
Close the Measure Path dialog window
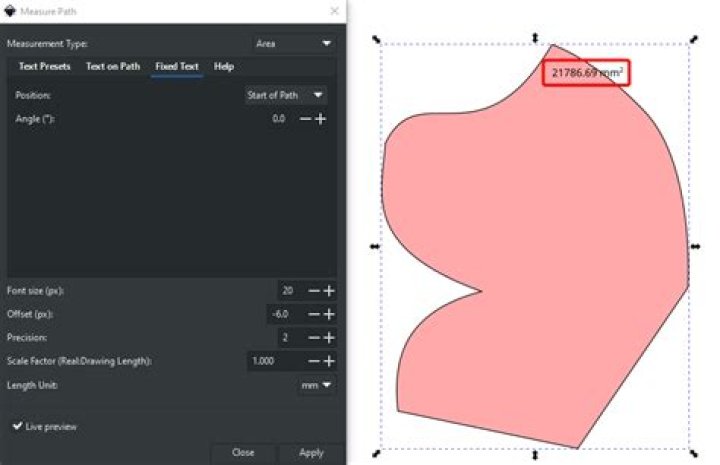tap(333, 11)
